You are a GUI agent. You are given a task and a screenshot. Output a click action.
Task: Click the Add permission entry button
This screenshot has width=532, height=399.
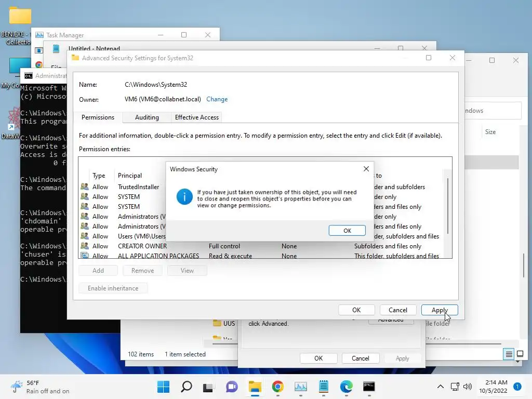click(98, 270)
